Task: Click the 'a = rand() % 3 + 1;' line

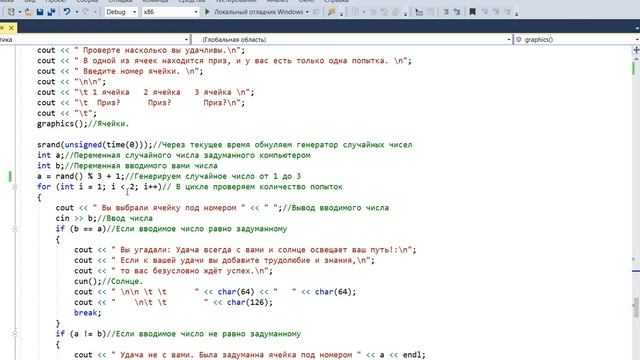Action: click(169, 176)
